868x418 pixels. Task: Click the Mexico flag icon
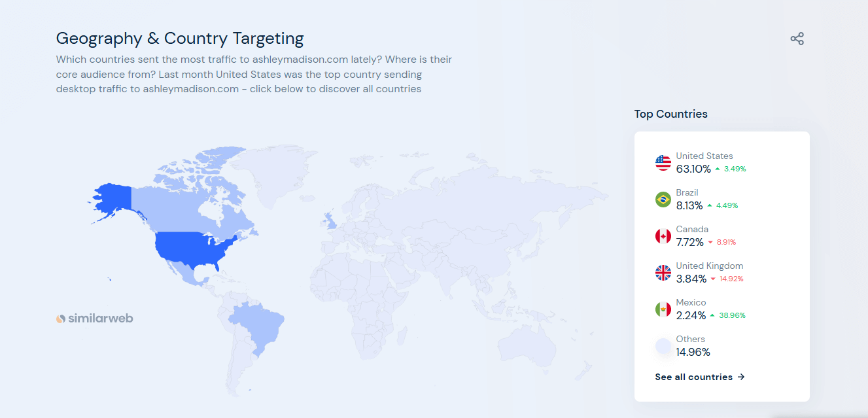[663, 309]
